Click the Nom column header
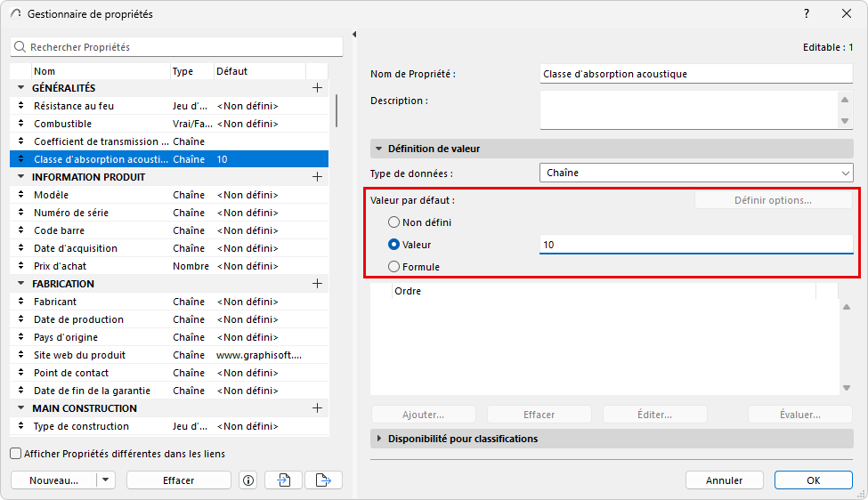Screen dimensions: 868x500 (101, 71)
